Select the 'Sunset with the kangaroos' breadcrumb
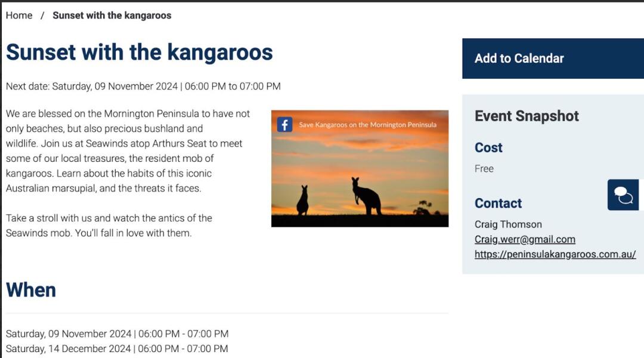 [x=112, y=16]
